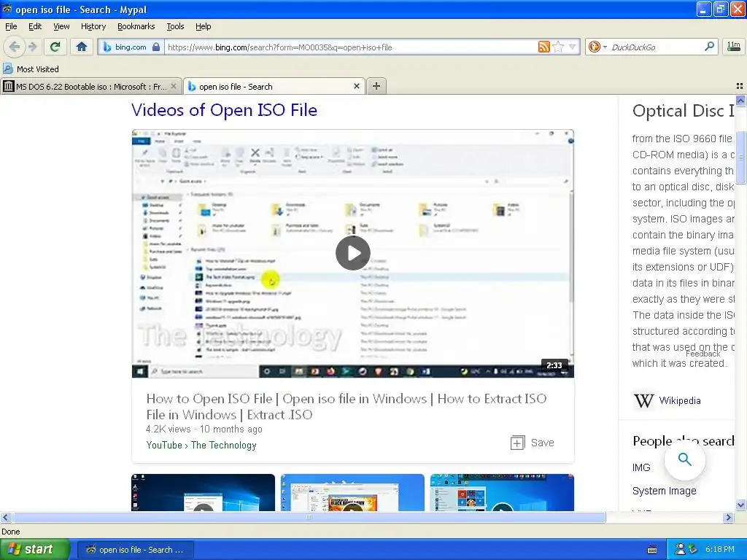
Task: Subscribe using the RSS feed icon
Action: coord(544,47)
